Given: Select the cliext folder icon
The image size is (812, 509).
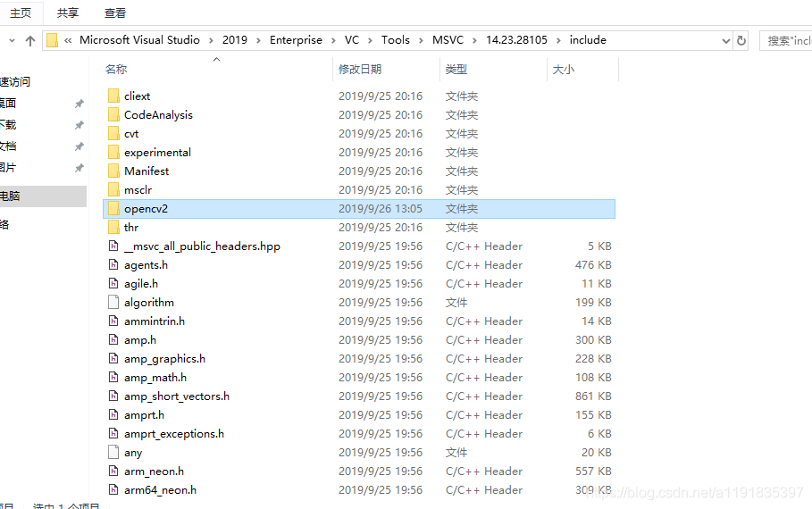Looking at the screenshot, I should tap(114, 96).
